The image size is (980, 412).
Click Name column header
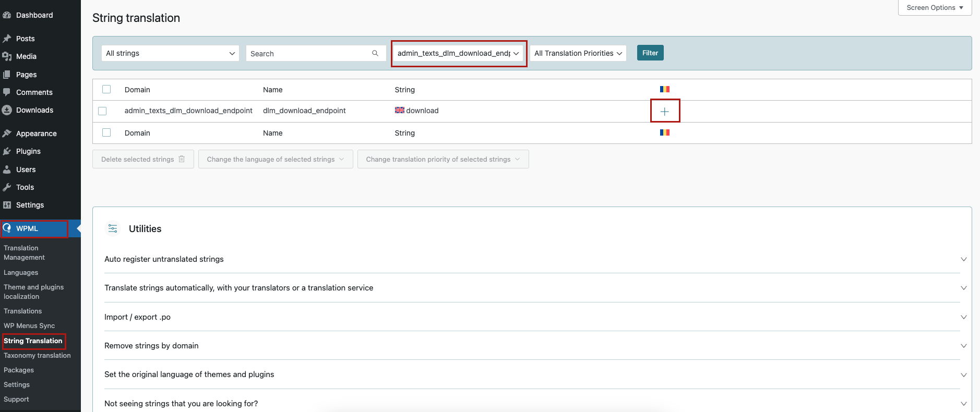[x=272, y=90]
